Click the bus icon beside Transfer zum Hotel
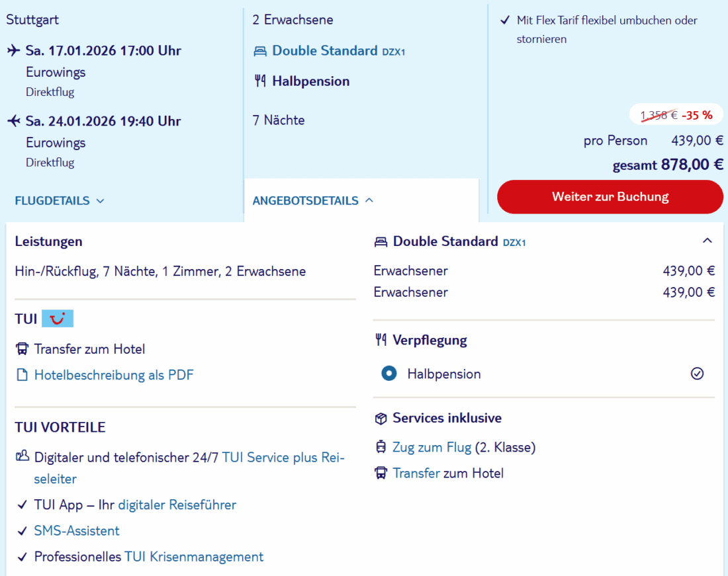728x576 pixels. (23, 349)
